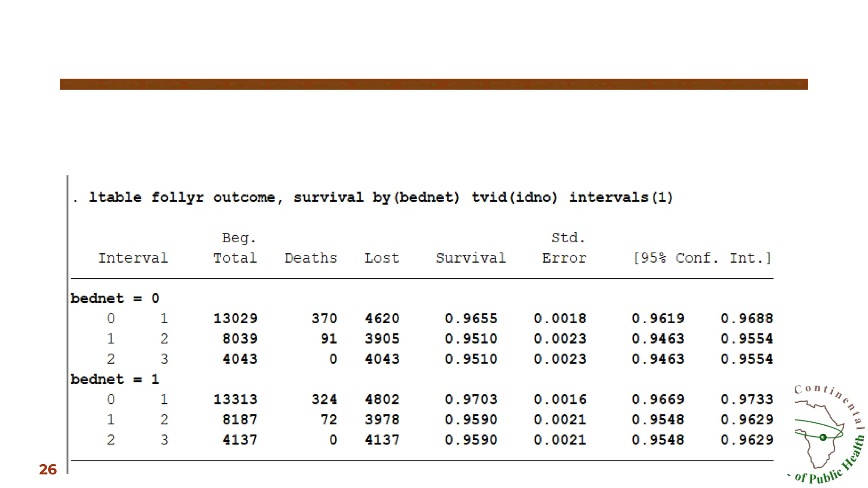Click the Deaths column header
This screenshot has height=488, width=868.
pyautogui.click(x=311, y=258)
